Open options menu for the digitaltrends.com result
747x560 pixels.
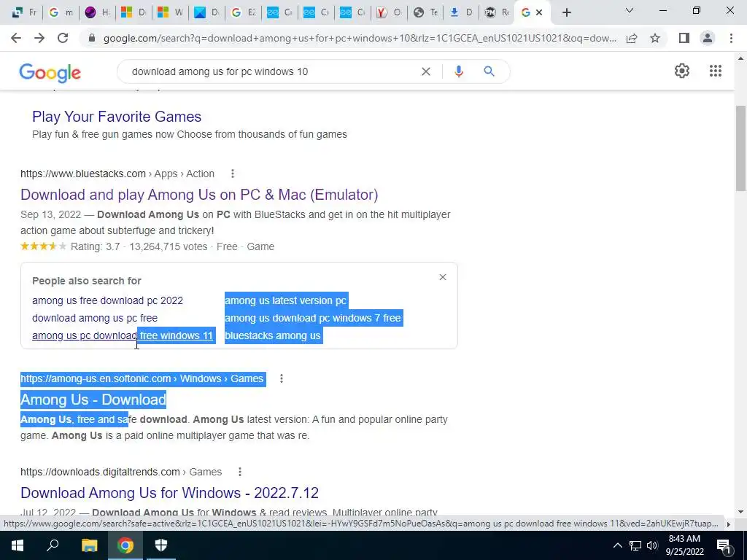[240, 472]
